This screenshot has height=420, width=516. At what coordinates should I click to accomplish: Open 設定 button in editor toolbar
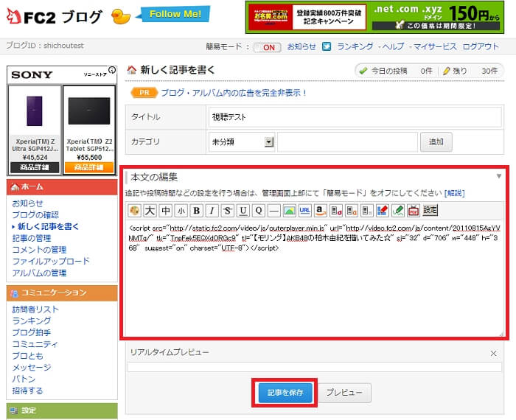tap(430, 210)
